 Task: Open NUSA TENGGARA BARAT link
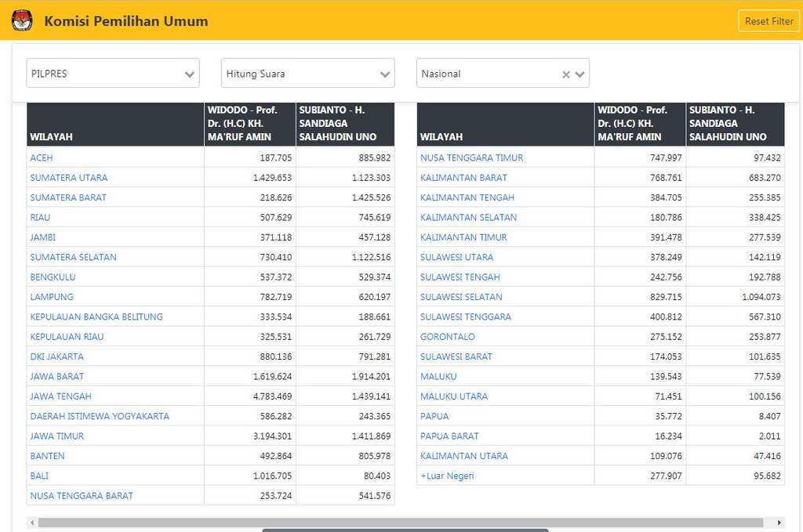click(x=82, y=496)
